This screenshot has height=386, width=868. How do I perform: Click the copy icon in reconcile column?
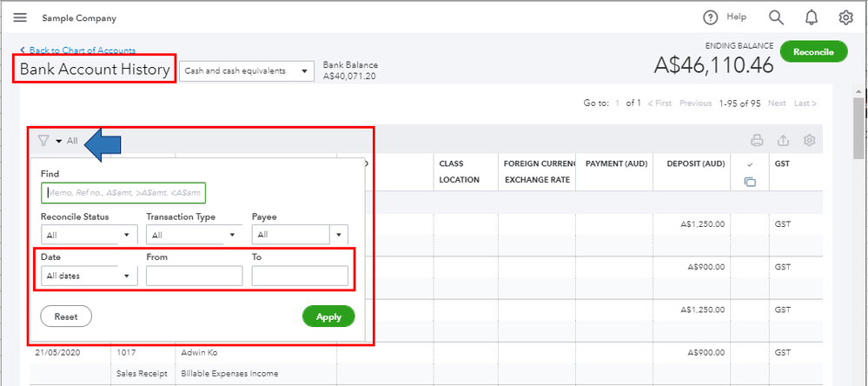(751, 181)
